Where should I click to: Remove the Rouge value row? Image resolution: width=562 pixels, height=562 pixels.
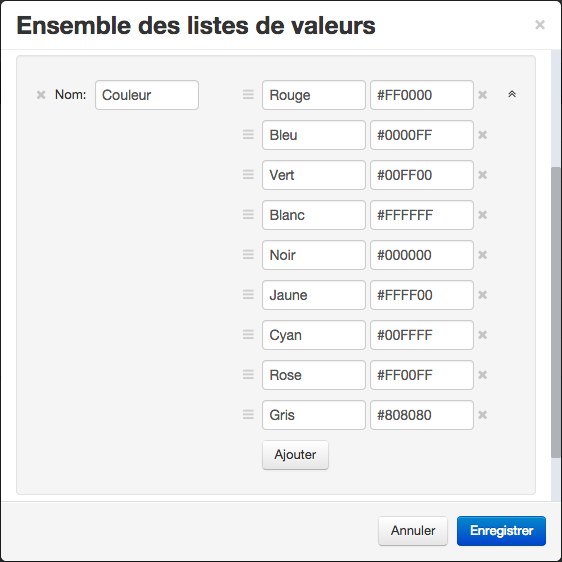482,95
